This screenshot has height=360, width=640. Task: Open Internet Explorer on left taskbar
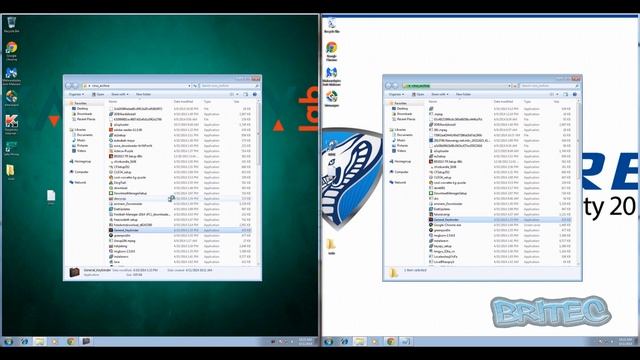pos(24,341)
